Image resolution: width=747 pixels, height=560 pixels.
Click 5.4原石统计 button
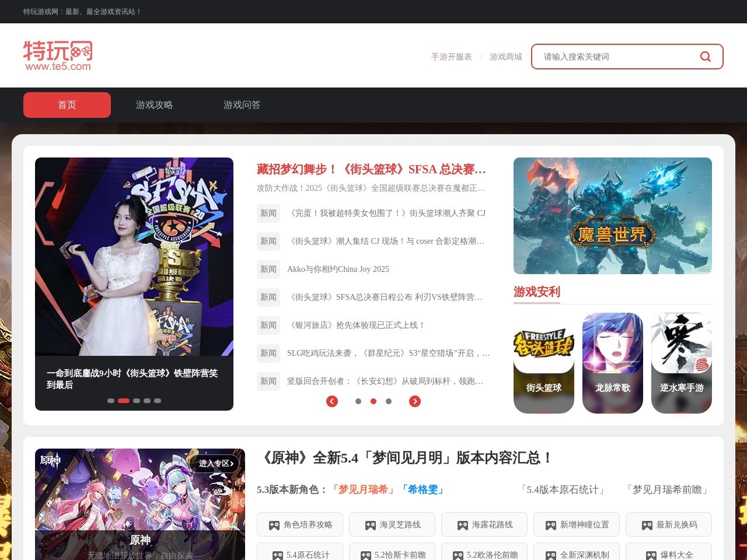click(x=300, y=552)
